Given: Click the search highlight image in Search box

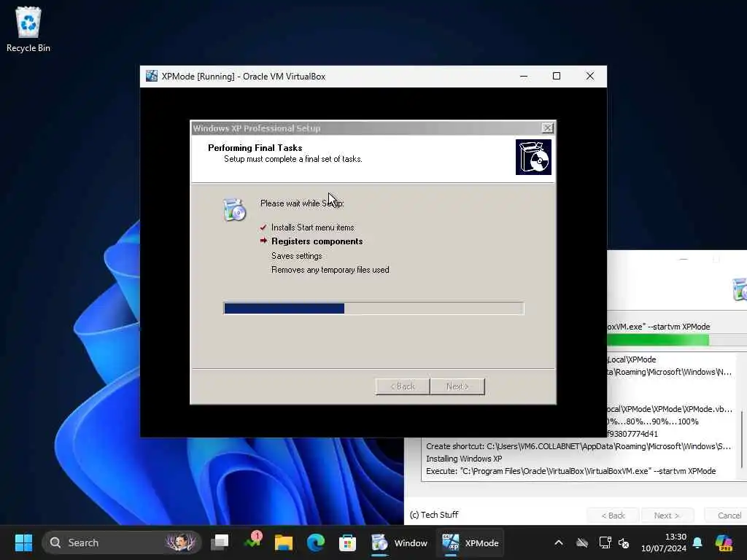Looking at the screenshot, I should click(x=181, y=542).
